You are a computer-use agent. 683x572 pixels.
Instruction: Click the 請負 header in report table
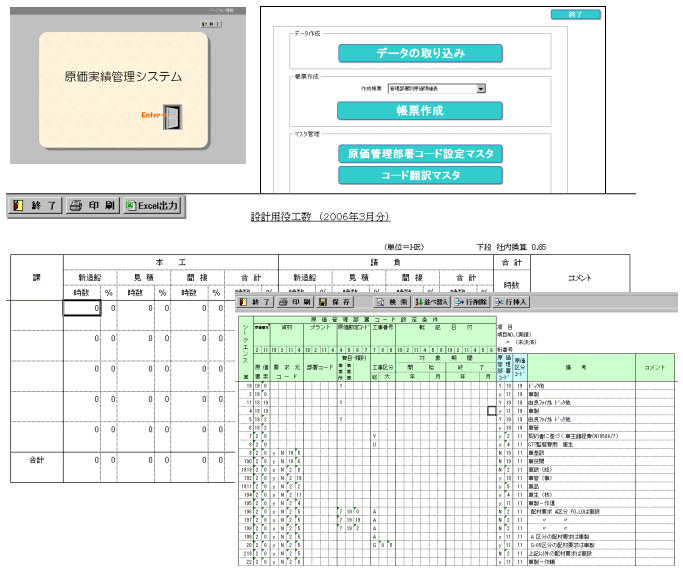click(385, 262)
